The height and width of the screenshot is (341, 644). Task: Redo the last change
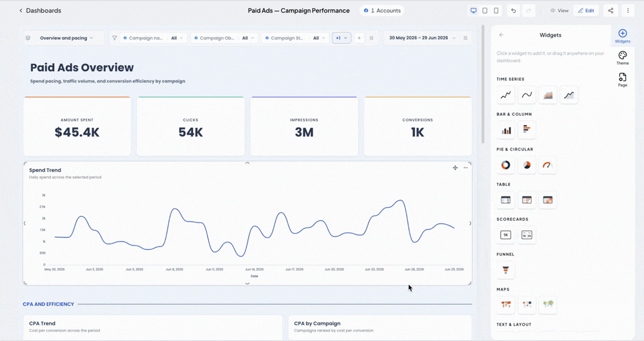coord(529,11)
